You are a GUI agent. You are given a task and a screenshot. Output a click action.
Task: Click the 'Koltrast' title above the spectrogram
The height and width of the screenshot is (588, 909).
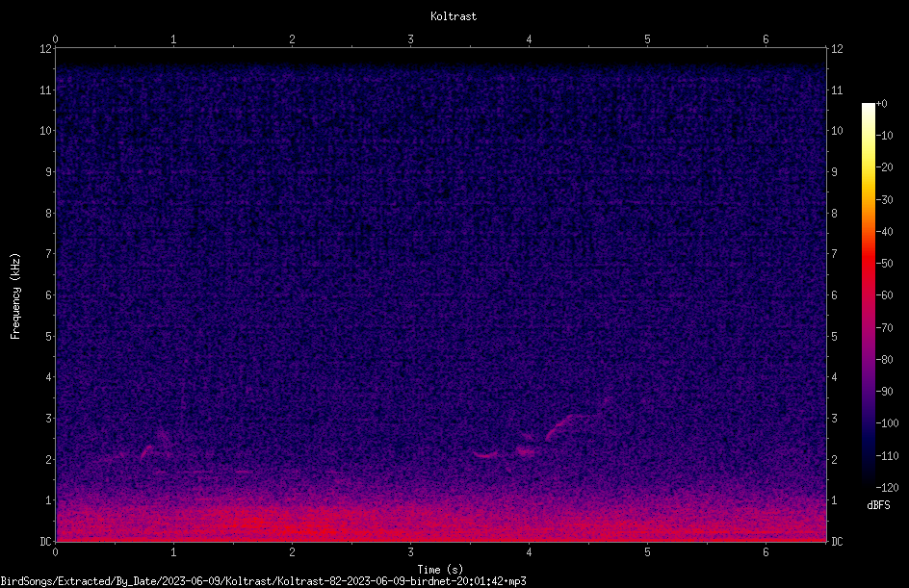pyautogui.click(x=454, y=16)
